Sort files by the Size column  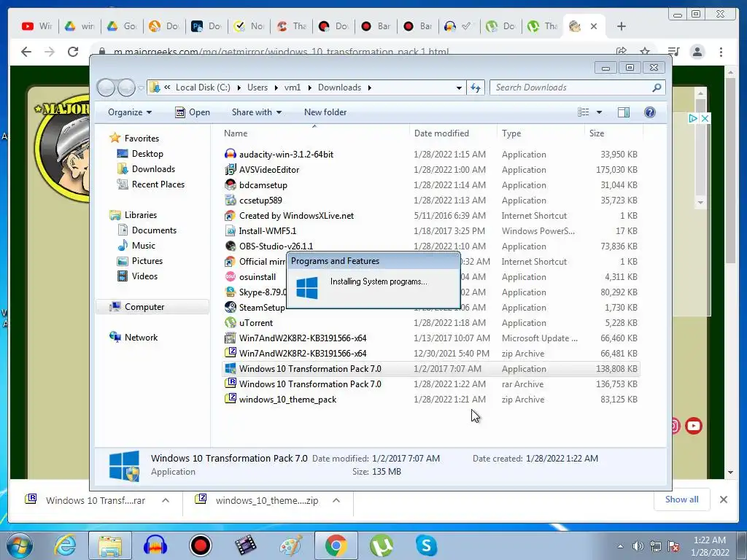pyautogui.click(x=614, y=133)
